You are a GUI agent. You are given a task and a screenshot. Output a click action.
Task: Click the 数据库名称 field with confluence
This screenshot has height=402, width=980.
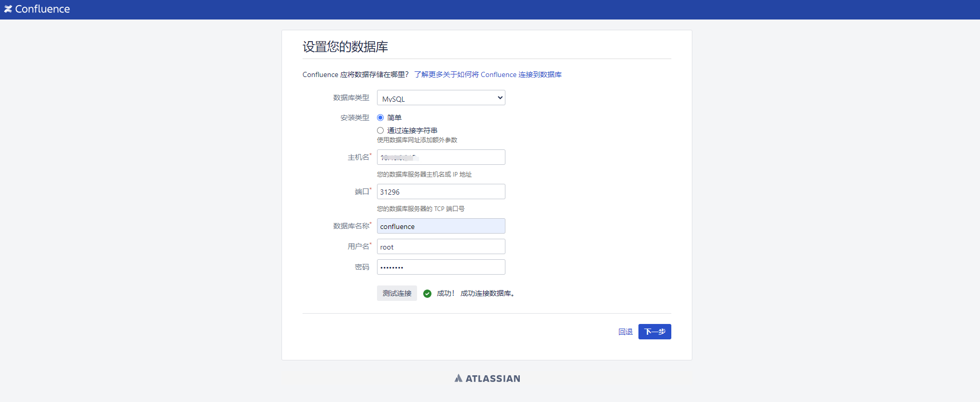coord(441,226)
